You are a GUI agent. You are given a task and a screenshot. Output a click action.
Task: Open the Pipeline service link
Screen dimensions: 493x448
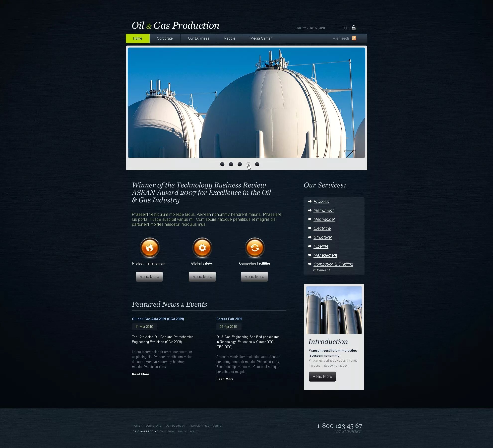point(321,246)
